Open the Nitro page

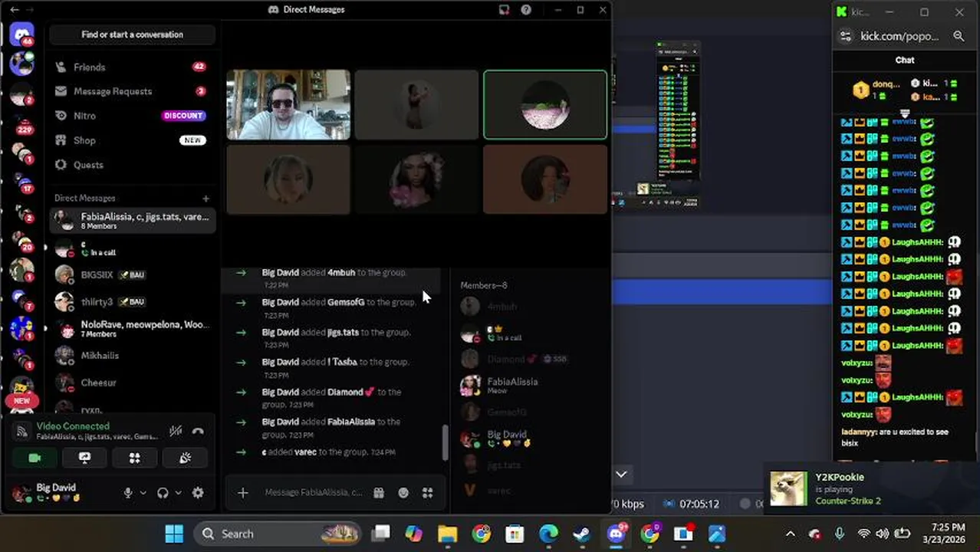(132, 116)
